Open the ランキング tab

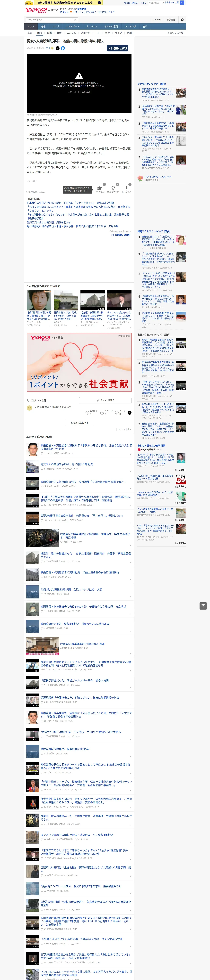[x=130, y=26]
